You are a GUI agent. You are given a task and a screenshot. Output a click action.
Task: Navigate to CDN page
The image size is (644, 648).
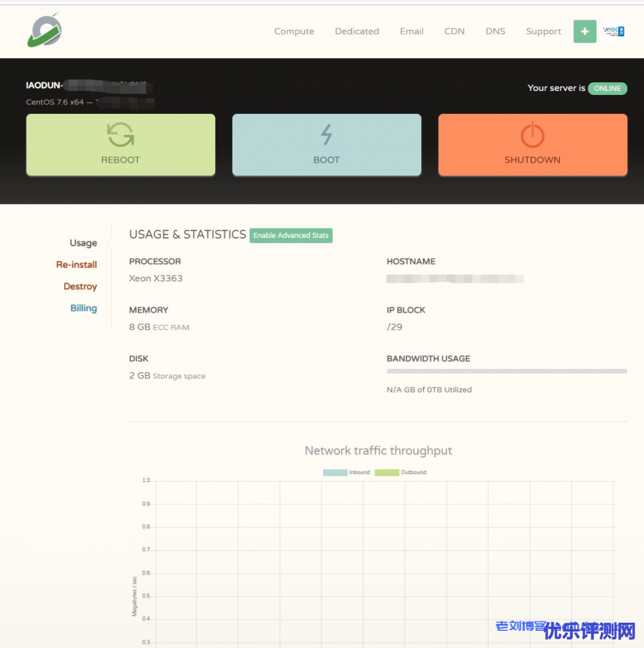pyautogui.click(x=454, y=31)
